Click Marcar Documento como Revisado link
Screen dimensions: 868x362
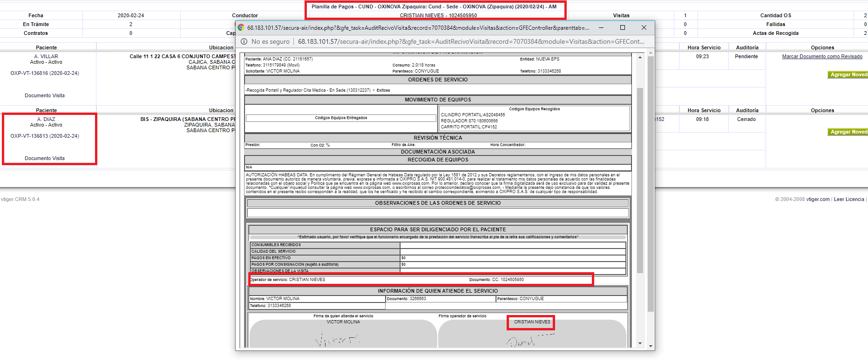(822, 56)
